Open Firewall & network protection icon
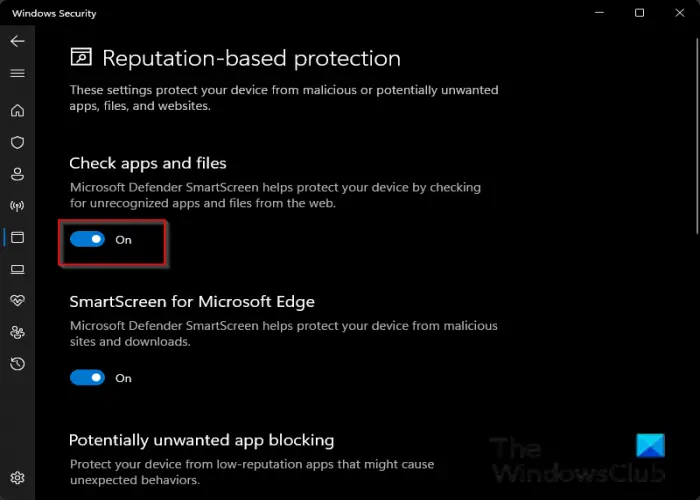This screenshot has height=500, width=700. 17,206
